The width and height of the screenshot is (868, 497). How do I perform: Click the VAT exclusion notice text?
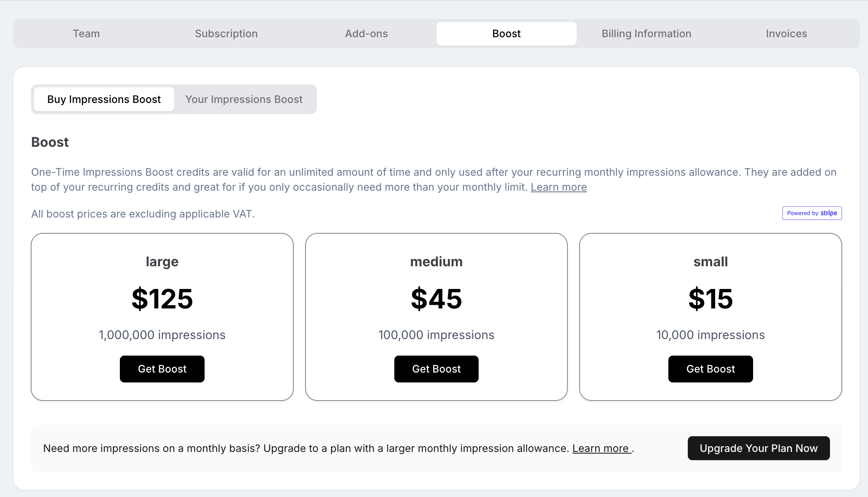coord(143,214)
